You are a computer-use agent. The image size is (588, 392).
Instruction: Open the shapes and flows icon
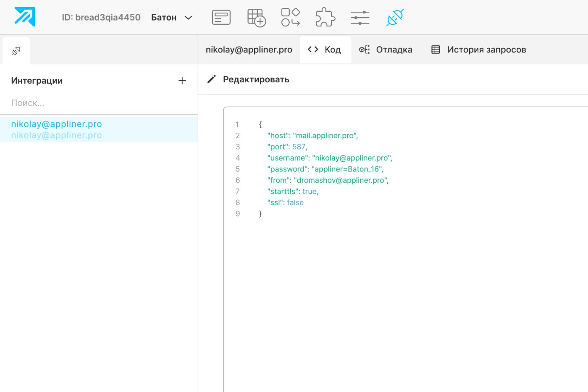coord(291,17)
